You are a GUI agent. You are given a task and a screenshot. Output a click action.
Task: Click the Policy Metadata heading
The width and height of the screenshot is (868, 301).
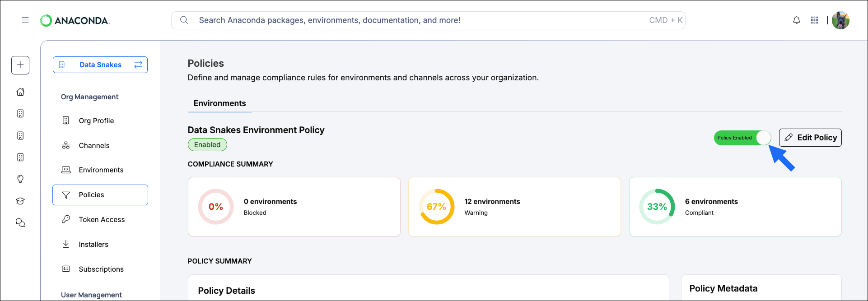[x=723, y=288]
